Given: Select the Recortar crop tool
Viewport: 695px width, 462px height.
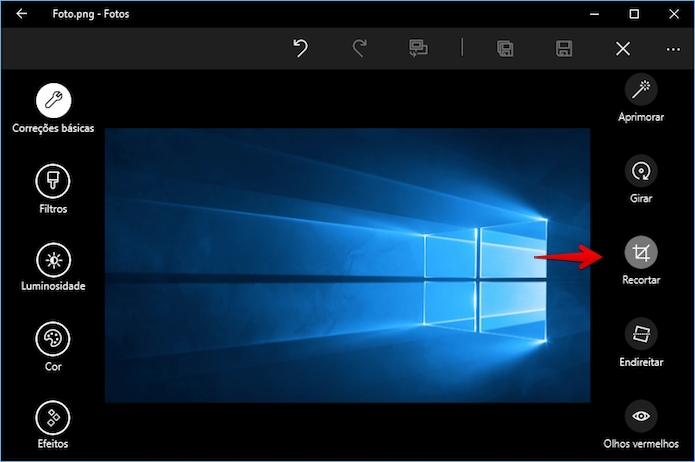Looking at the screenshot, I should coord(641,253).
